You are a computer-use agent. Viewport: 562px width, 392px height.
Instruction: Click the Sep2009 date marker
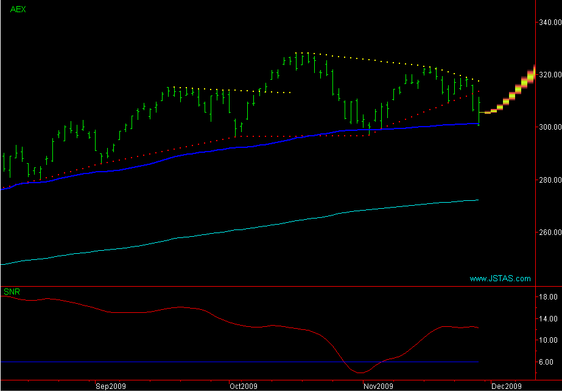111,386
